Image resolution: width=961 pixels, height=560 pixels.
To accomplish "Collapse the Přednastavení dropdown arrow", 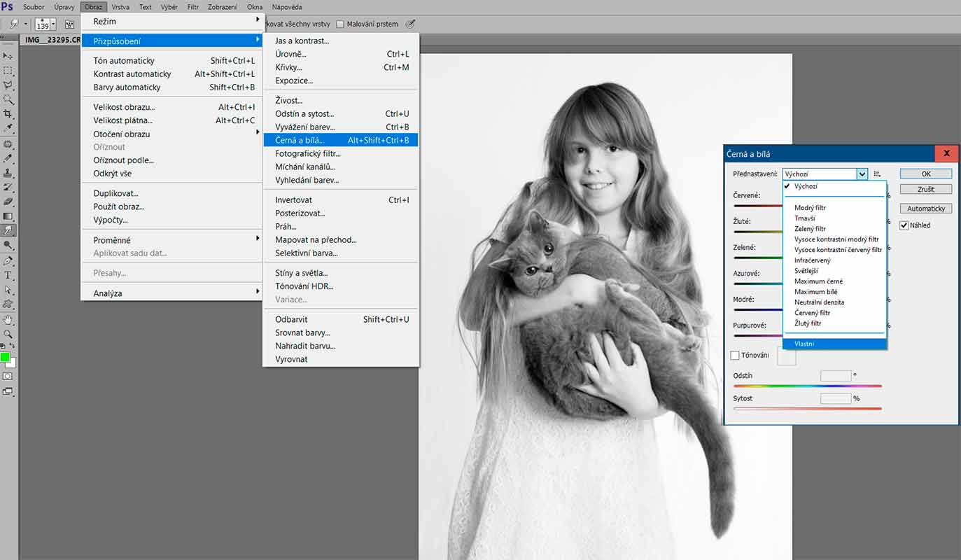I will pos(862,174).
